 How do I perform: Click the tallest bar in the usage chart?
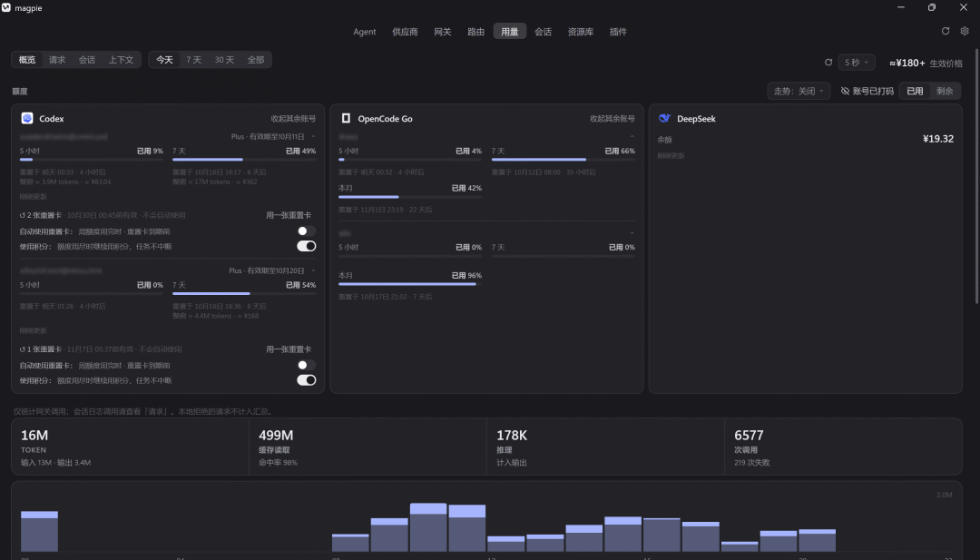click(x=428, y=527)
